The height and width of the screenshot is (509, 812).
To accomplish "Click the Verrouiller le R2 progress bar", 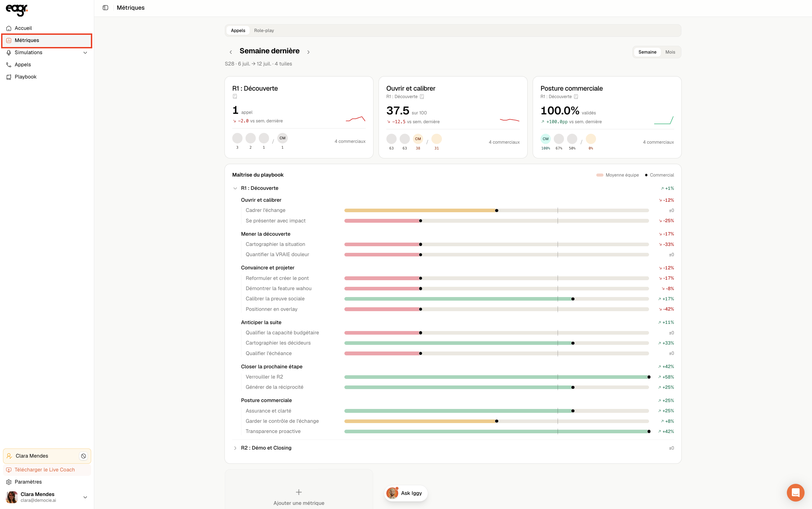I will (x=497, y=377).
